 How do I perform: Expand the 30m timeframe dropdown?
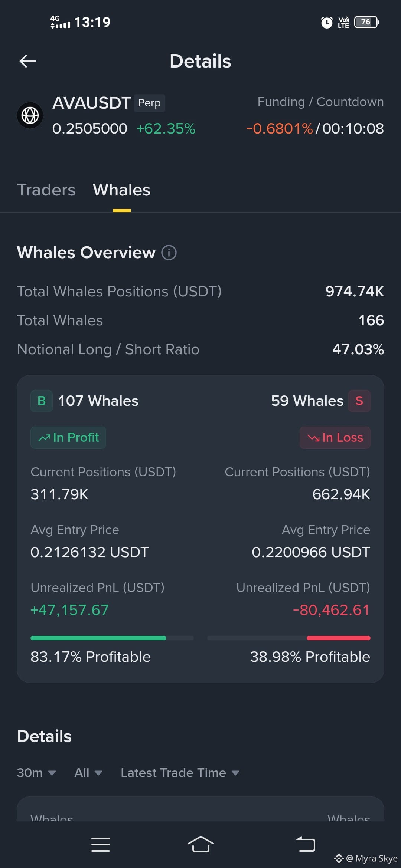(36, 773)
